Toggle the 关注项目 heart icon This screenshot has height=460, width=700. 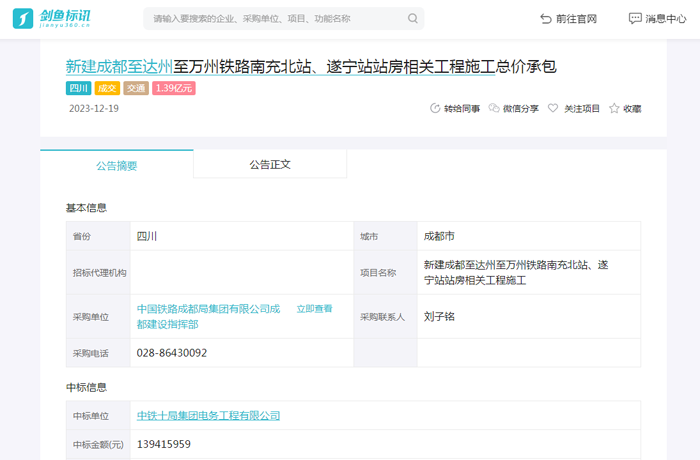[553, 108]
